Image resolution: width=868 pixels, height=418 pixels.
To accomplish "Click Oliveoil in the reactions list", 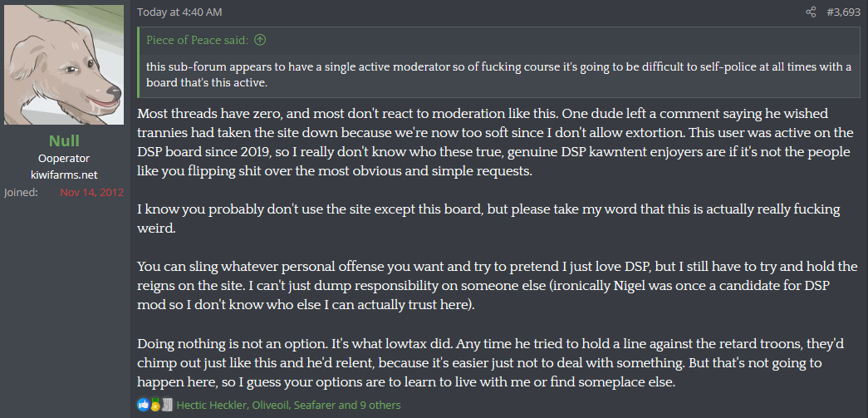I will click(269, 405).
